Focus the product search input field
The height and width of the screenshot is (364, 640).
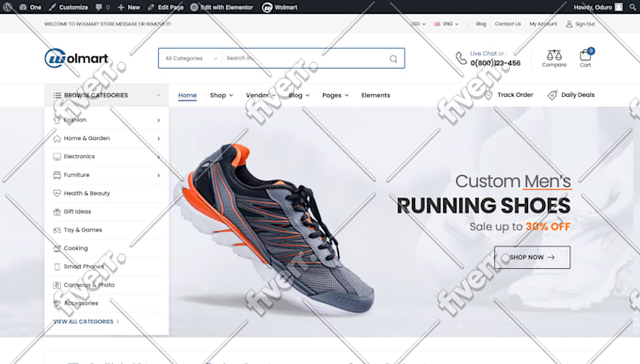coord(304,58)
